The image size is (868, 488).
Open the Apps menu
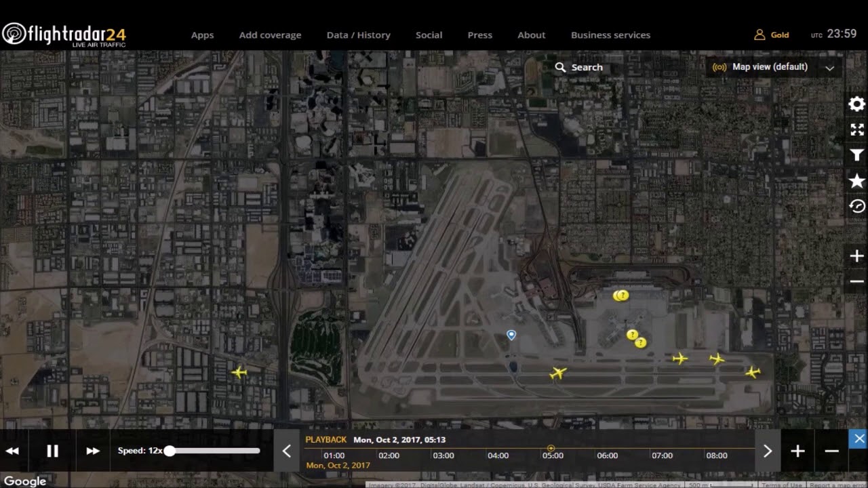(202, 35)
